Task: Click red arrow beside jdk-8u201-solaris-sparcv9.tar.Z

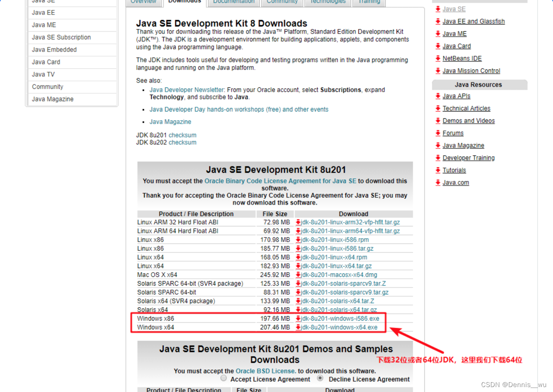Action: click(298, 283)
